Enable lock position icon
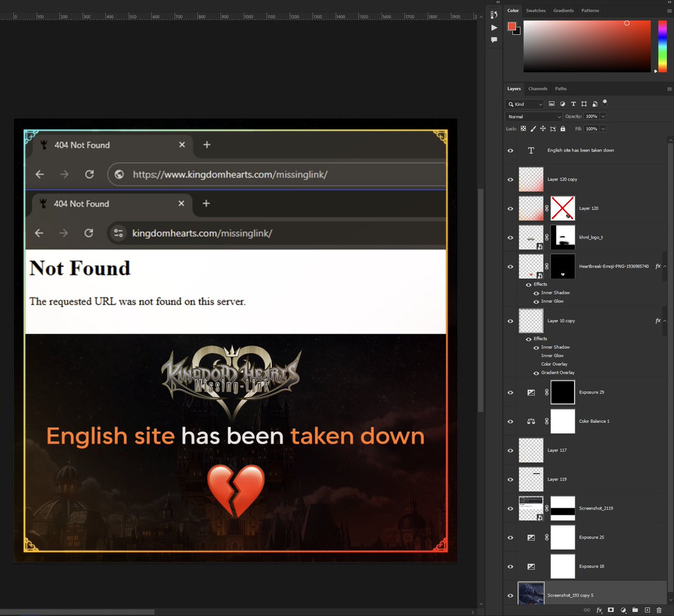The height and width of the screenshot is (616, 674). tap(543, 129)
